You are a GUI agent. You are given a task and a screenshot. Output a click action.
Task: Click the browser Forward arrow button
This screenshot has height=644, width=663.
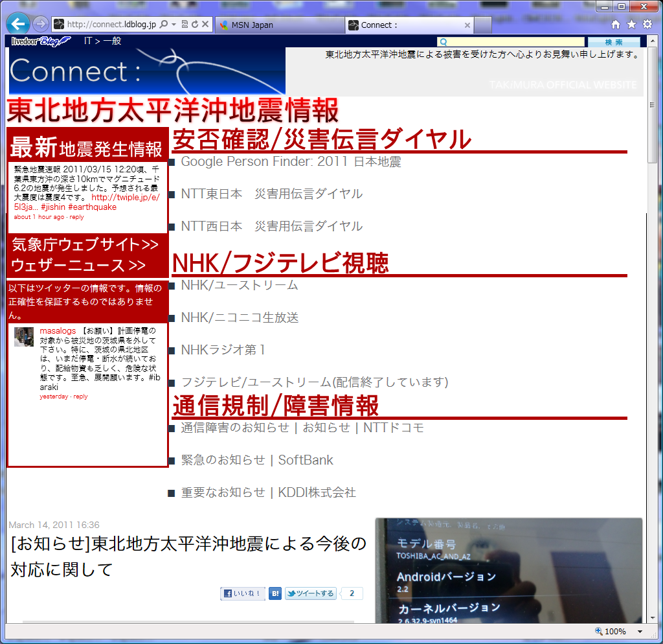point(41,24)
